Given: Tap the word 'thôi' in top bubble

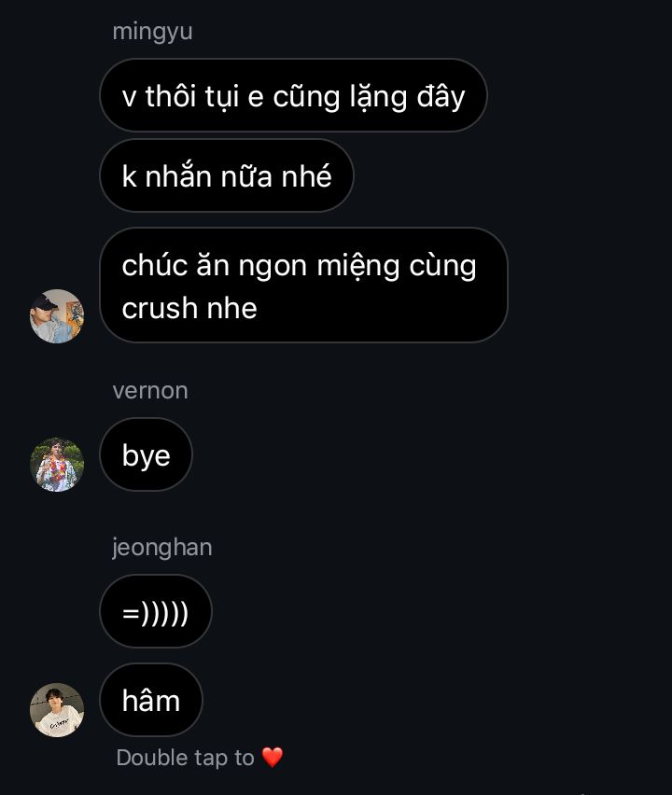Looking at the screenshot, I should [171, 96].
